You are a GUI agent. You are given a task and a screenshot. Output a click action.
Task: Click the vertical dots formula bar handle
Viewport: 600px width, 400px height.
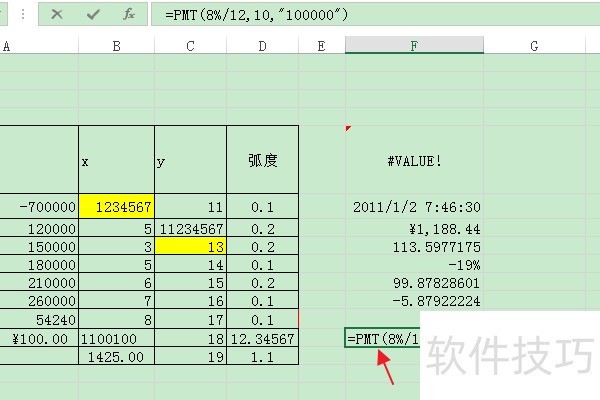click(23, 15)
